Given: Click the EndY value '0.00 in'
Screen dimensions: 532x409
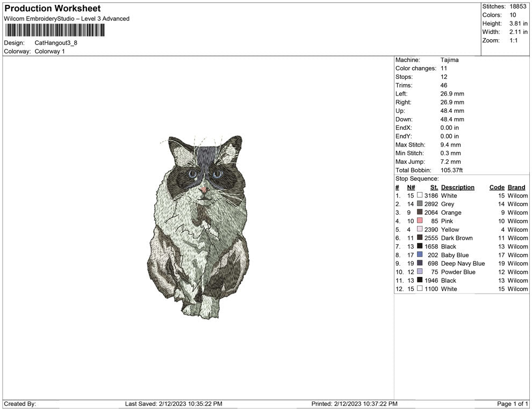Looking at the screenshot, I should [x=450, y=136].
